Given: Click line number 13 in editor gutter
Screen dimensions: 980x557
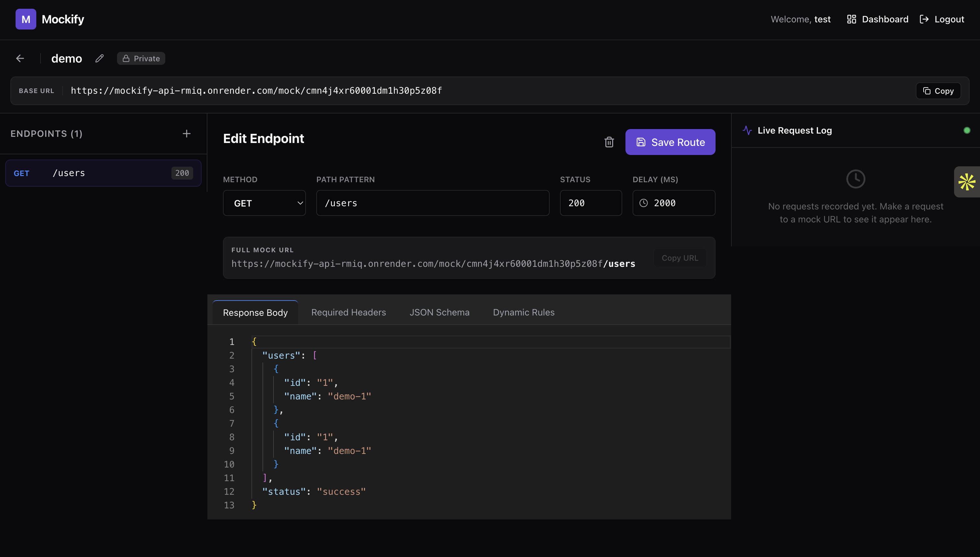Looking at the screenshot, I should [229, 505].
